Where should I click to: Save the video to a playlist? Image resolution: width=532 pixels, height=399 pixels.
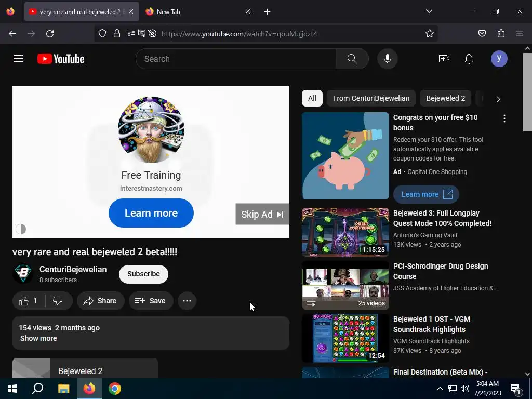click(x=151, y=301)
